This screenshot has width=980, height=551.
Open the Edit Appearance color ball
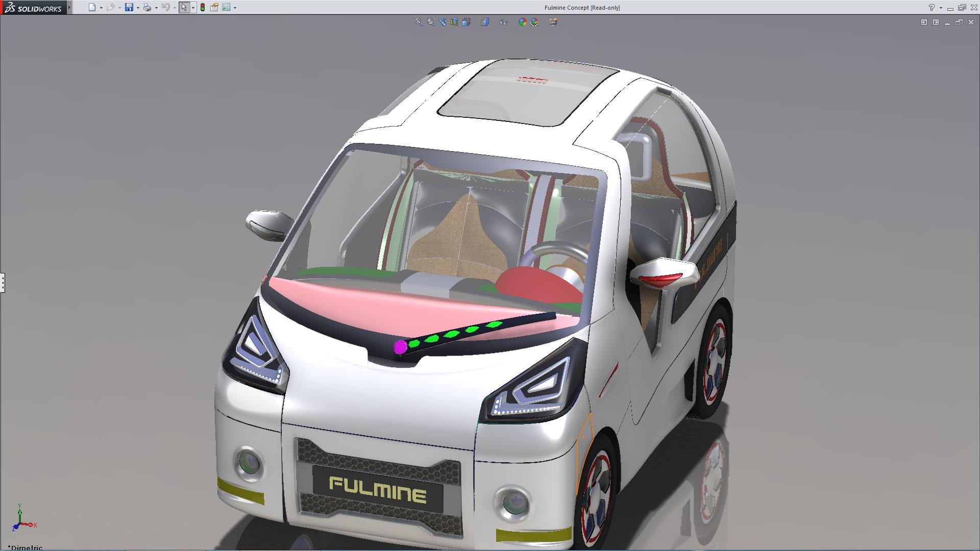[522, 22]
